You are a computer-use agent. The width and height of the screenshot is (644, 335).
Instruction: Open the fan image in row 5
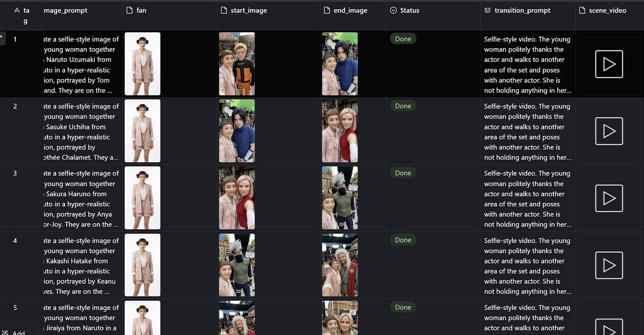(142, 318)
